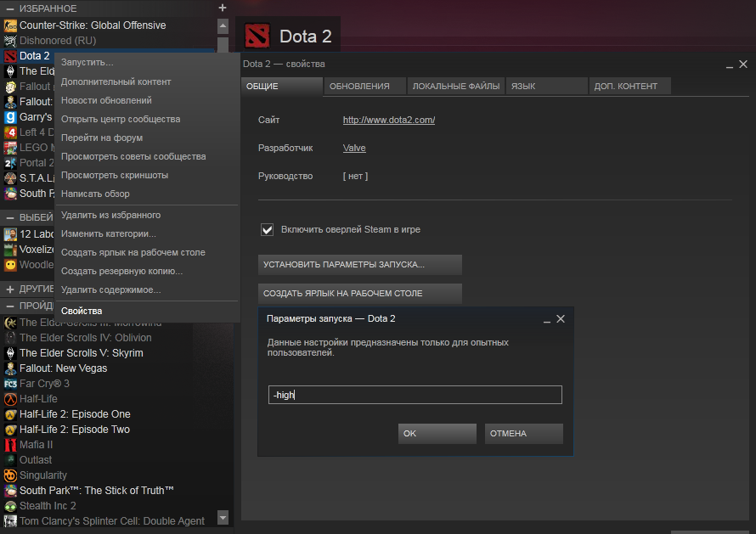Viewport: 756px width, 534px height.
Task: Click the Counter-Strike: Global Offensive game icon
Action: [x=10, y=25]
